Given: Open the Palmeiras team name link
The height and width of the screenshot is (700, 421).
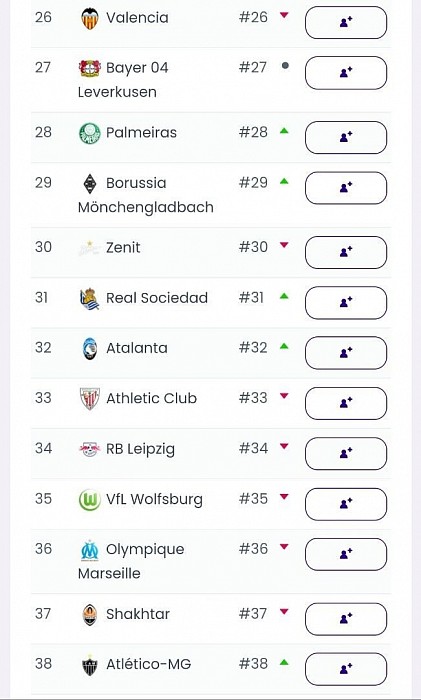Looking at the screenshot, I should tap(141, 133).
